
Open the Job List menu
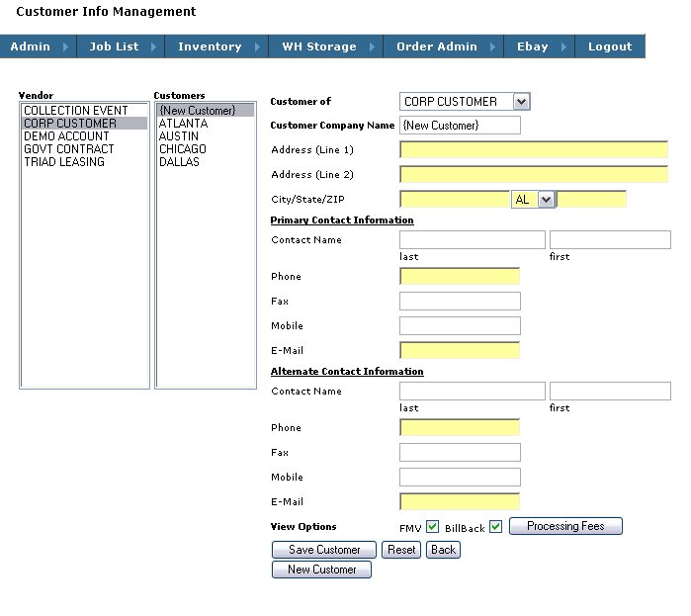114,46
